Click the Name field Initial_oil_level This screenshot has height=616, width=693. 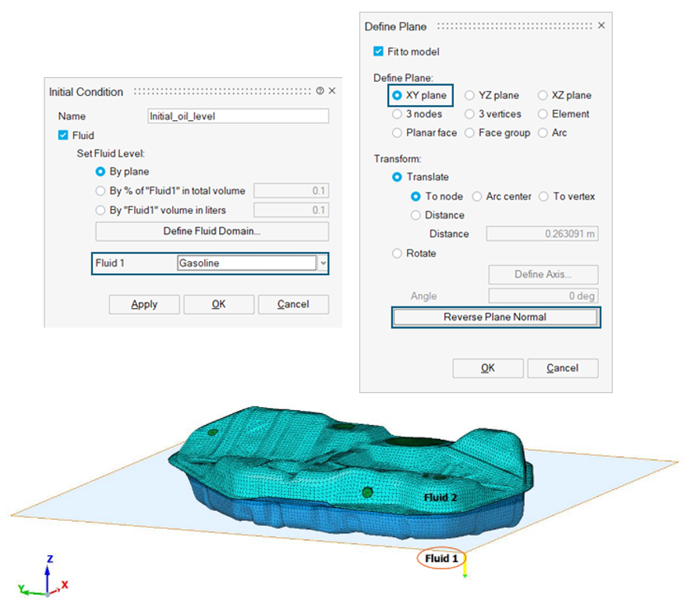tap(239, 116)
